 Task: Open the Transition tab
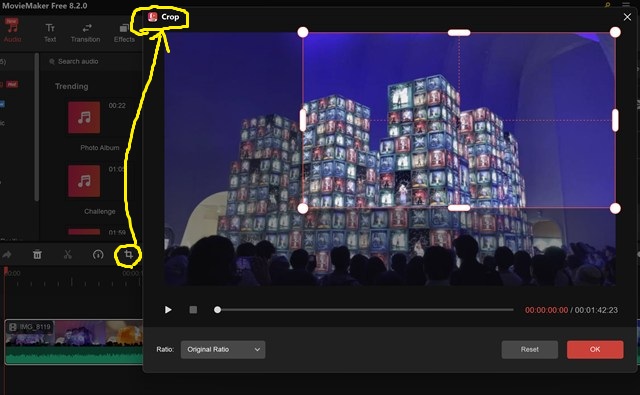pos(85,33)
